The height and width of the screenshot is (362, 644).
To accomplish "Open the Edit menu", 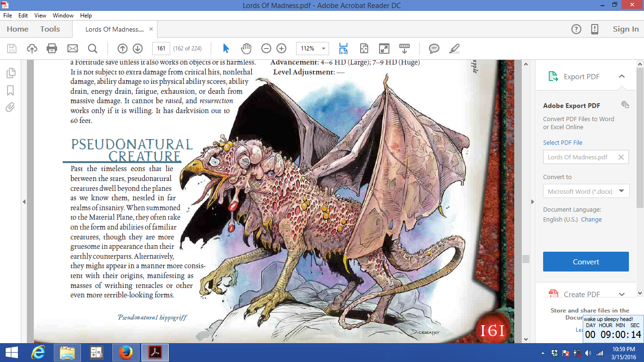I will (23, 16).
